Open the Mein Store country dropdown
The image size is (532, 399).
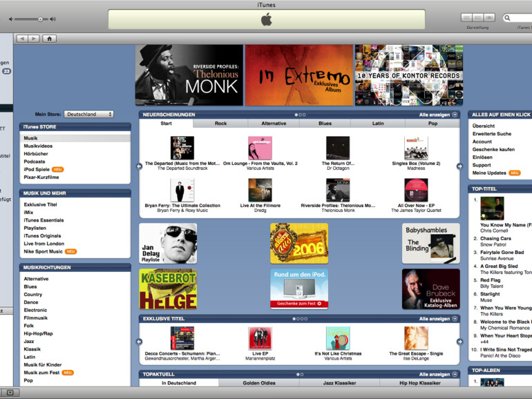coord(89,114)
